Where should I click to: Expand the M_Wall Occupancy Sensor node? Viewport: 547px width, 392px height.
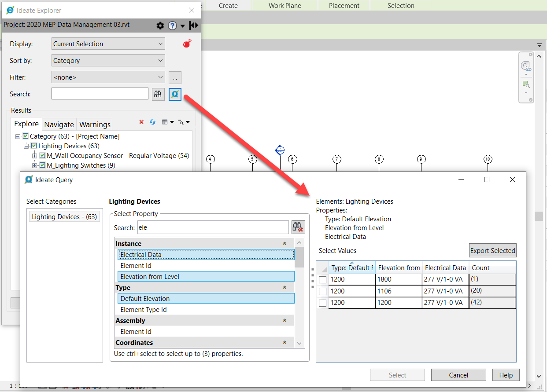pyautogui.click(x=35, y=156)
